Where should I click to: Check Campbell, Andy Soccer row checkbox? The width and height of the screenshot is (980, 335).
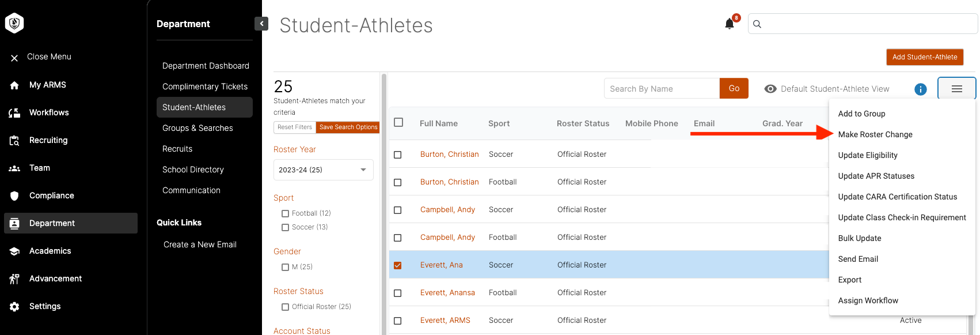coord(397,210)
